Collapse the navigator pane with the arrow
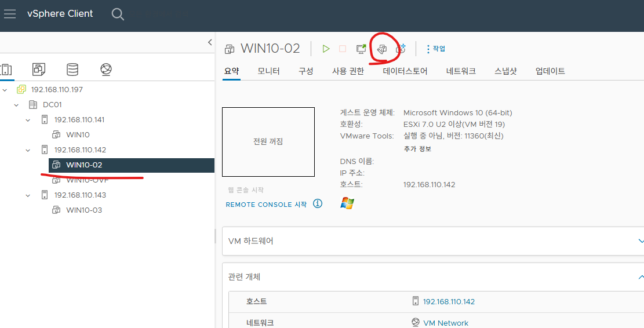The image size is (644, 328). (210, 42)
